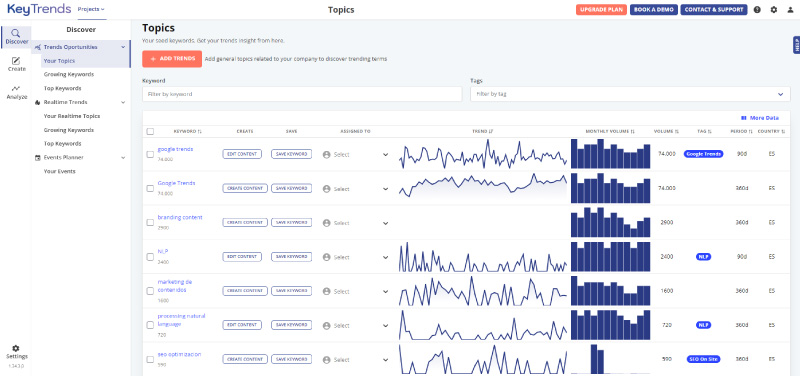Click the Add Trends button
Viewport: 800px width, 376px height.
172,59
